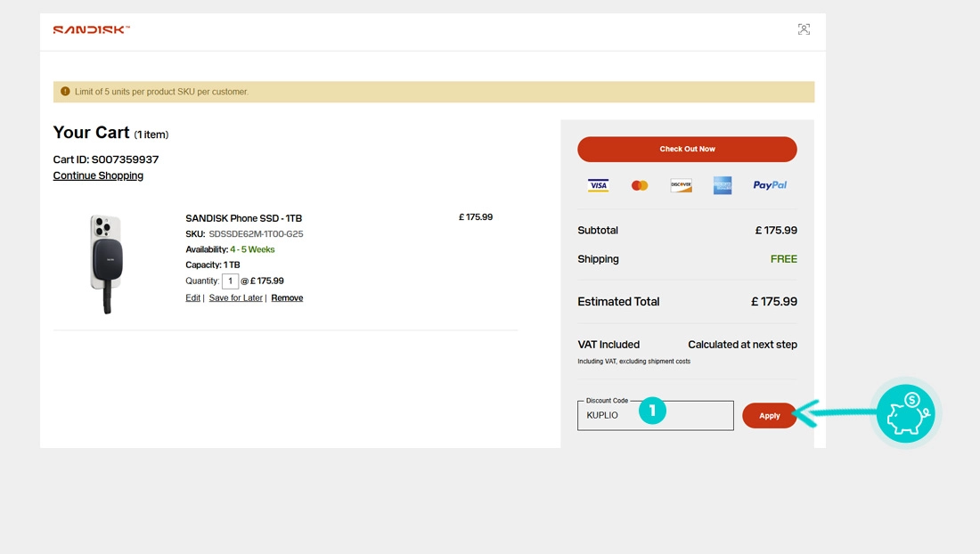Click the availability text 4 - 5 Weeks

(x=252, y=249)
